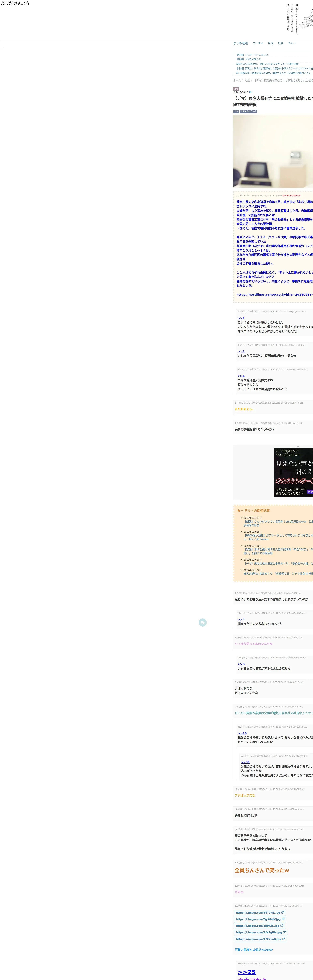Select the デマ tag label
This screenshot has height=980, width=313.
point(236,111)
